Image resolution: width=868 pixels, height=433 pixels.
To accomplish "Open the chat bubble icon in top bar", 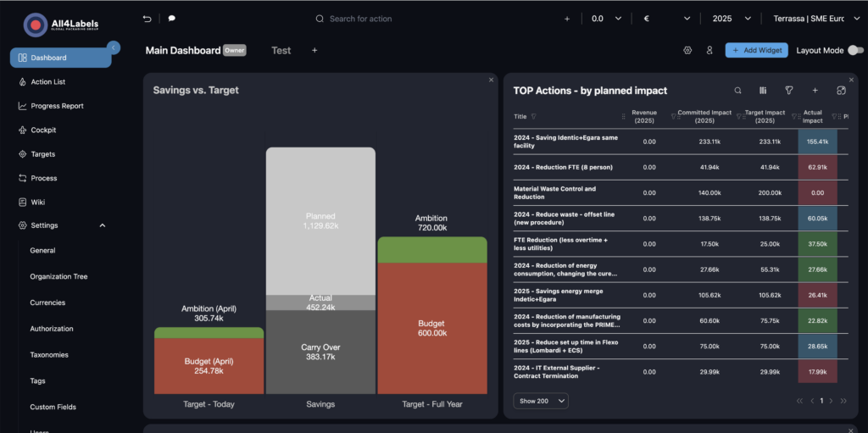I will [x=172, y=19].
